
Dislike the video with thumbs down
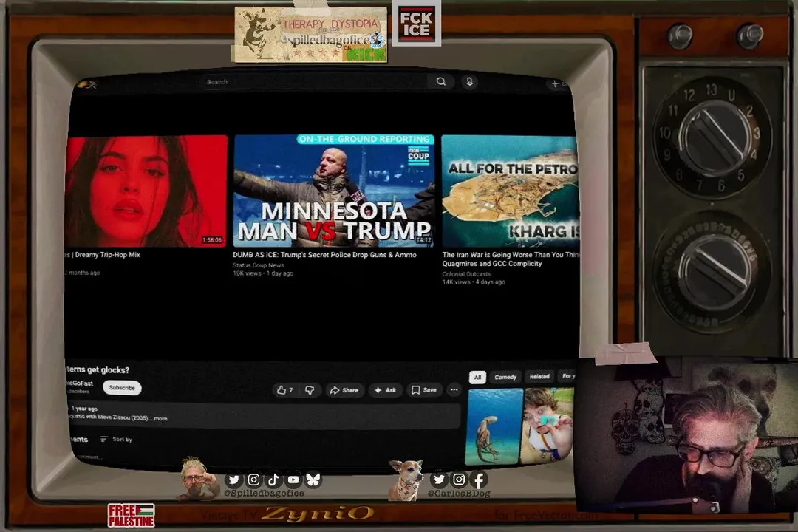(310, 390)
